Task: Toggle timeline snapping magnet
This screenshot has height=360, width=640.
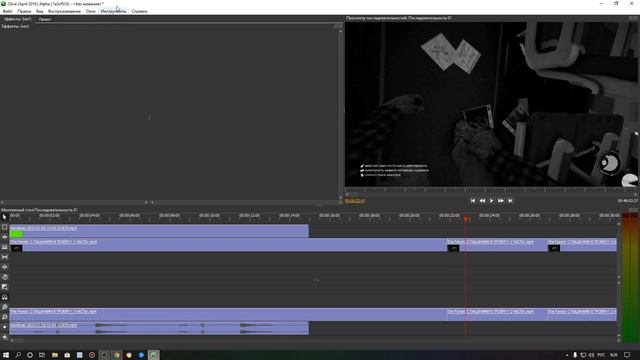Action: (4, 297)
